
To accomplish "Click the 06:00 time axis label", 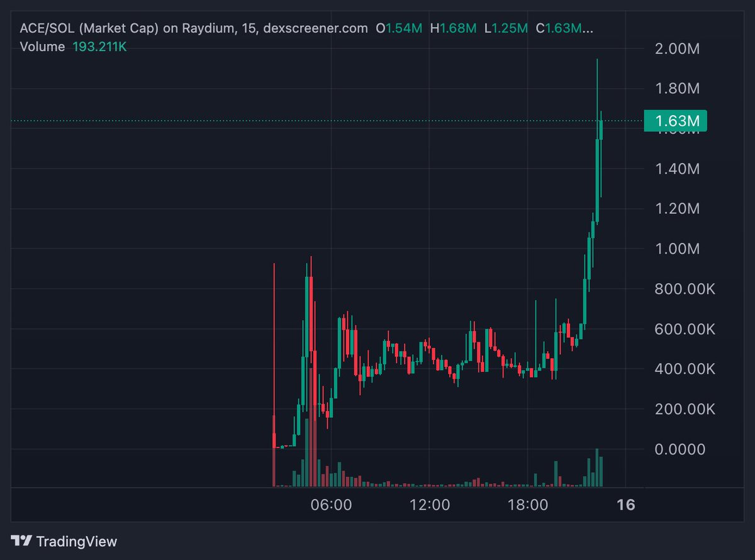I will coord(332,505).
